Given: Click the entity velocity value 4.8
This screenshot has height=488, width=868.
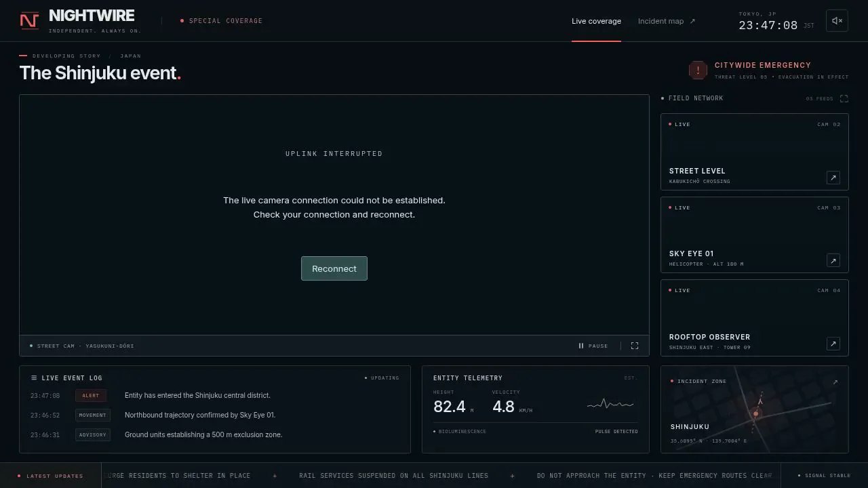Looking at the screenshot, I should click(503, 407).
